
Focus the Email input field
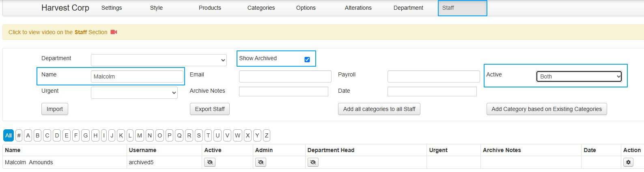click(285, 76)
